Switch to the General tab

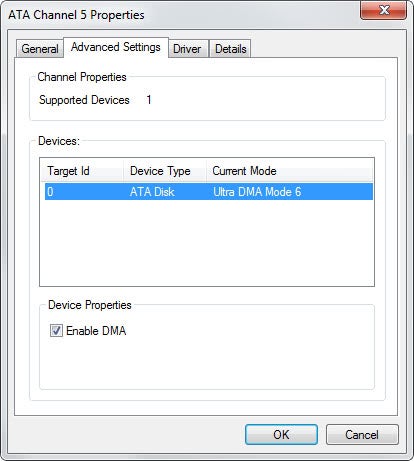(x=40, y=49)
